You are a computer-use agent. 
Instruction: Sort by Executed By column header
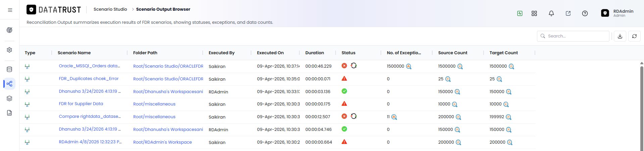(x=221, y=53)
